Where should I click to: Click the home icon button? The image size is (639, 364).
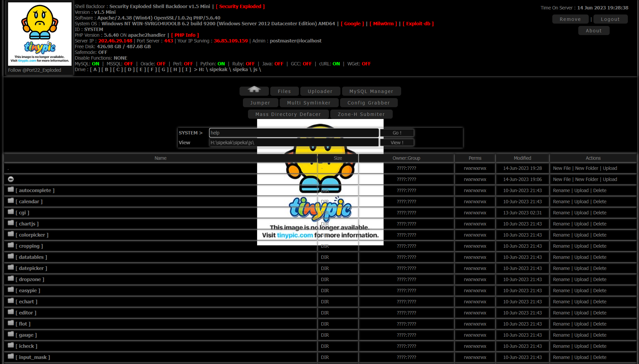tap(254, 91)
